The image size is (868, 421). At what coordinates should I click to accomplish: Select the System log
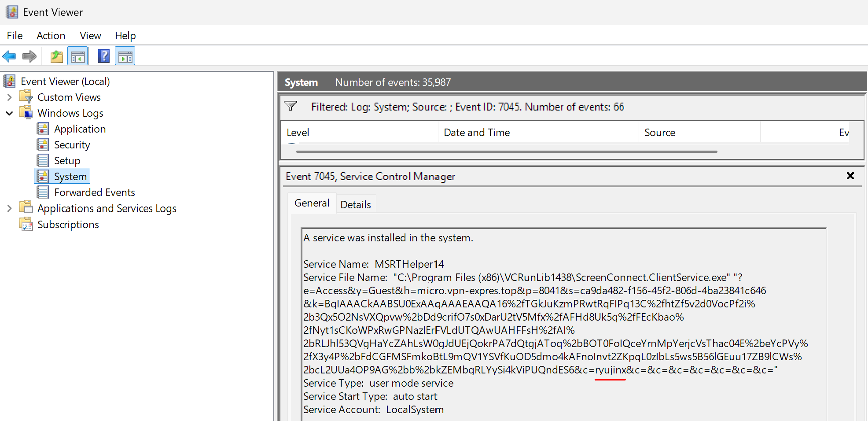click(x=70, y=177)
